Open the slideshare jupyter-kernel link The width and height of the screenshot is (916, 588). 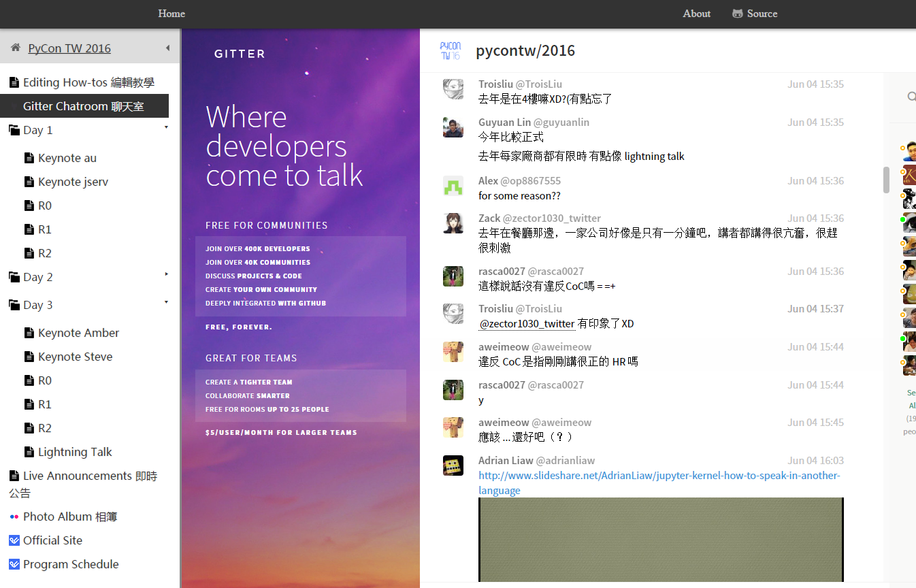pyautogui.click(x=659, y=483)
